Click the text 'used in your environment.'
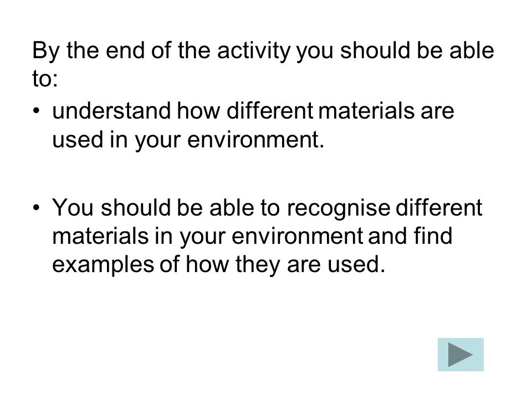The width and height of the screenshot is (532, 399). click(188, 140)
